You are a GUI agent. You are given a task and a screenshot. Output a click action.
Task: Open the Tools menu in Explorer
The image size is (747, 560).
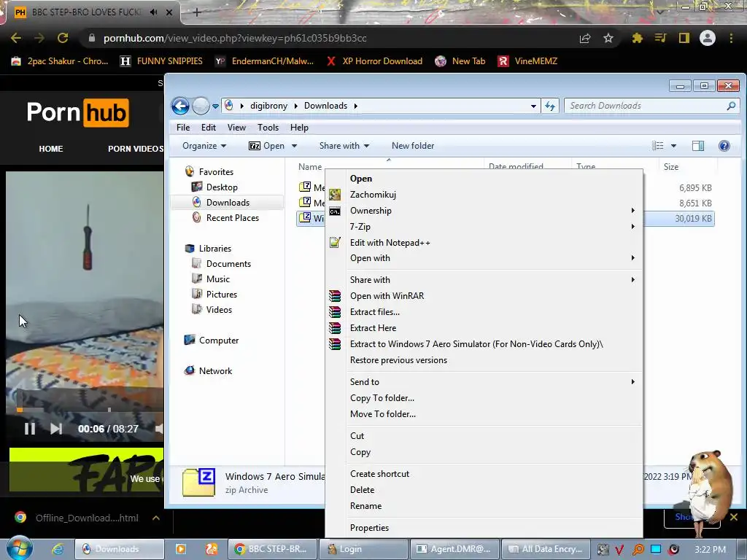[x=268, y=128]
